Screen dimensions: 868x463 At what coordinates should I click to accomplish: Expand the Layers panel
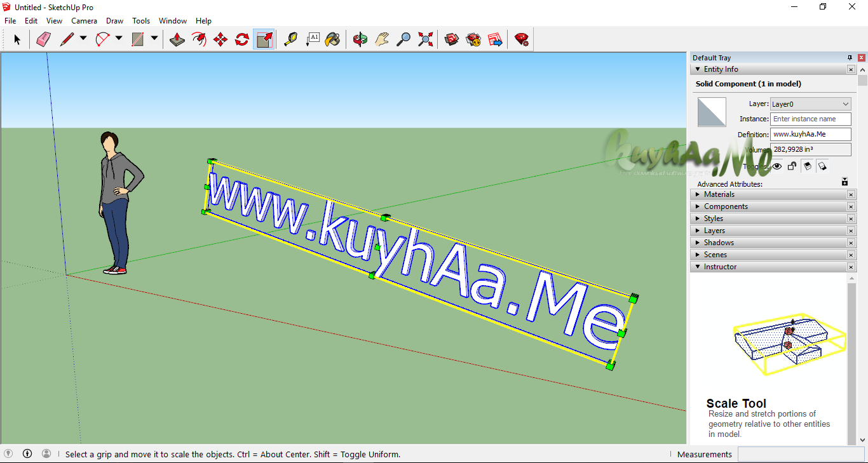coord(698,231)
